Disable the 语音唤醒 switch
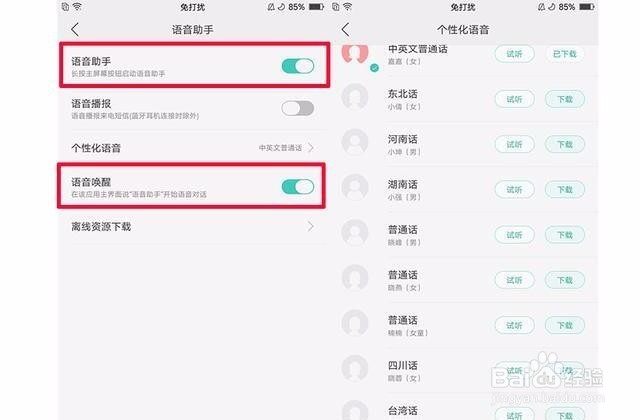 298,187
